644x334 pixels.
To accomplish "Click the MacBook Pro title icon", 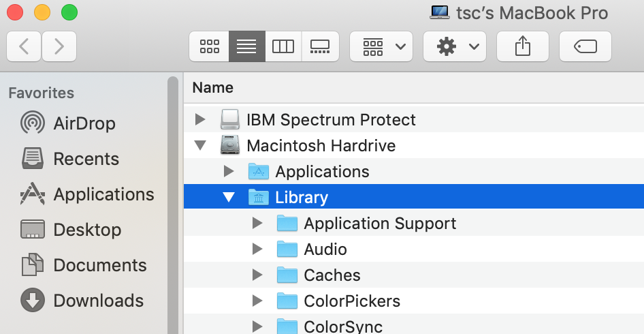I will tap(440, 12).
